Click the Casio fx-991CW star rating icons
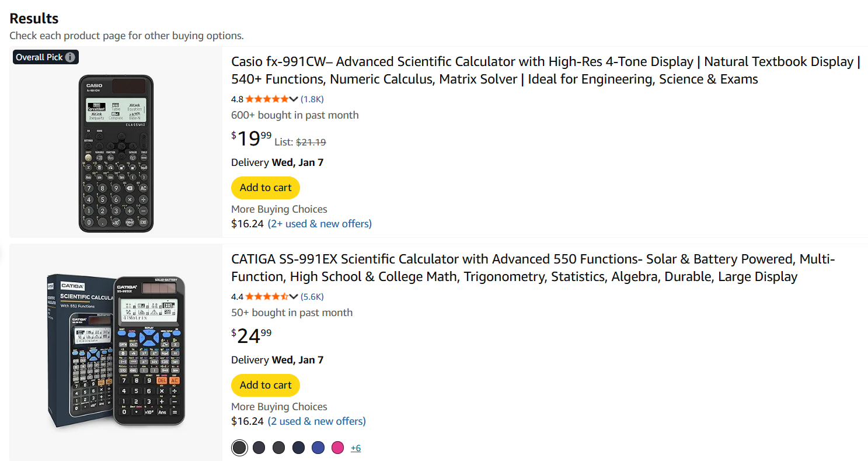This screenshot has height=461, width=868. (x=267, y=99)
